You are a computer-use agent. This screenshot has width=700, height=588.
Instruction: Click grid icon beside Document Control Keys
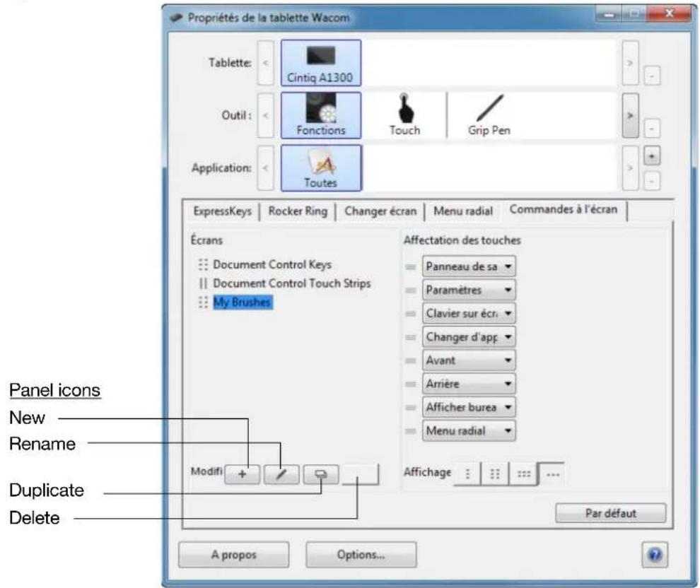coord(203,264)
